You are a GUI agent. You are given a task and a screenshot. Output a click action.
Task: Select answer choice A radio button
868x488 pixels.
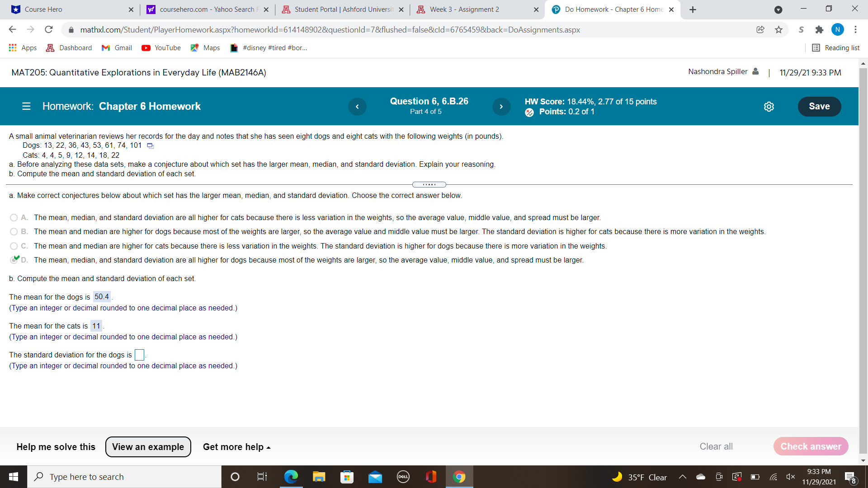point(14,217)
